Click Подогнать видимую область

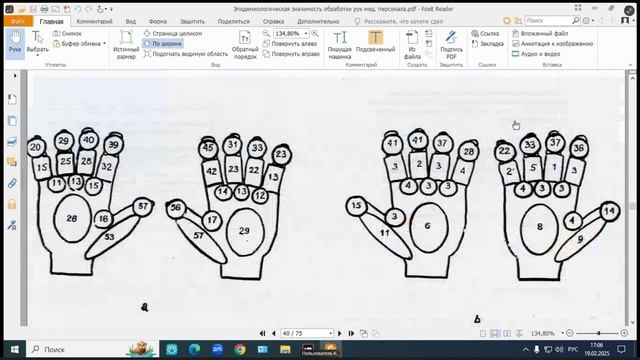[x=186, y=54]
